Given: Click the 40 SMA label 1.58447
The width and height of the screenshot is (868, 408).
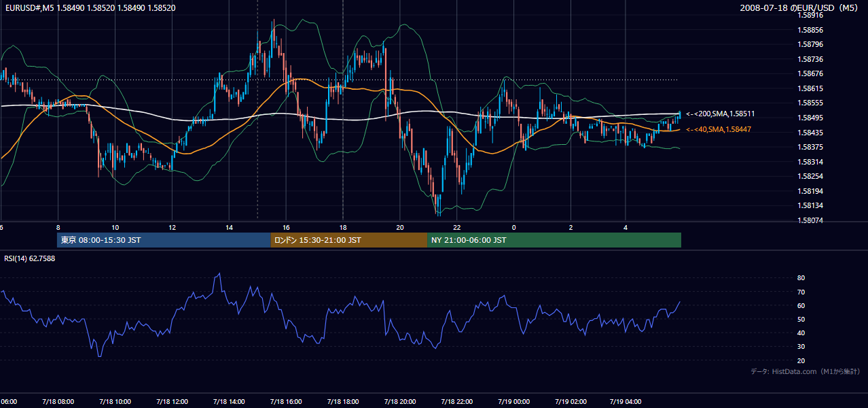Looking at the screenshot, I should pos(719,129).
